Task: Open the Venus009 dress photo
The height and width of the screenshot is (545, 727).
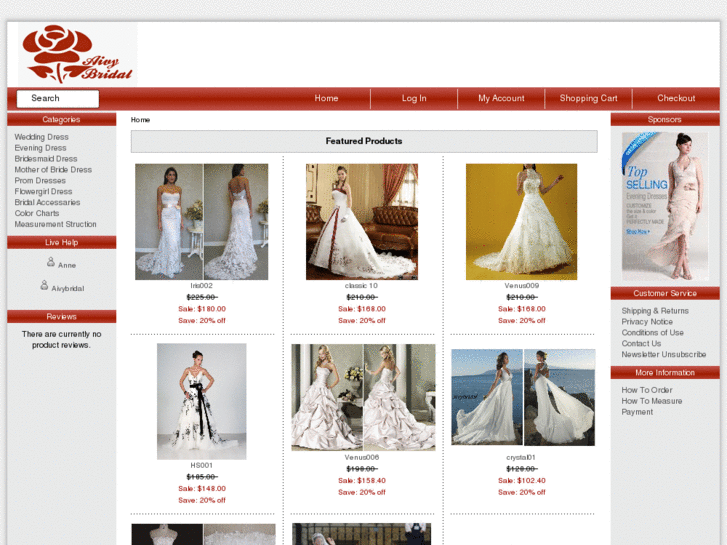Action: pyautogui.click(x=521, y=221)
